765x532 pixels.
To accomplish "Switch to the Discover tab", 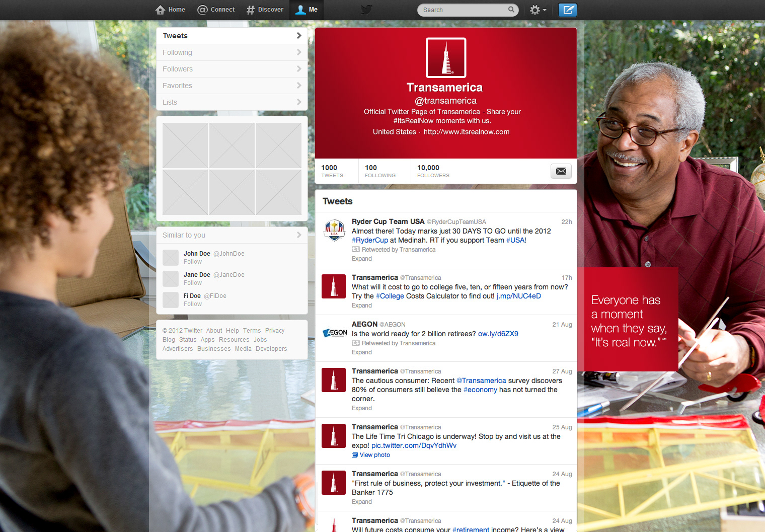I will pos(271,10).
